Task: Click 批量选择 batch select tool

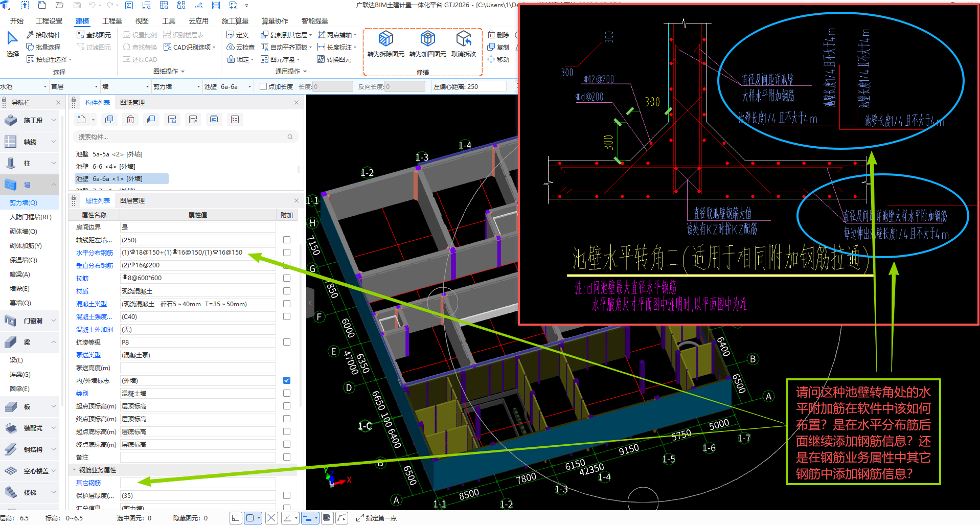Action: click(43, 47)
